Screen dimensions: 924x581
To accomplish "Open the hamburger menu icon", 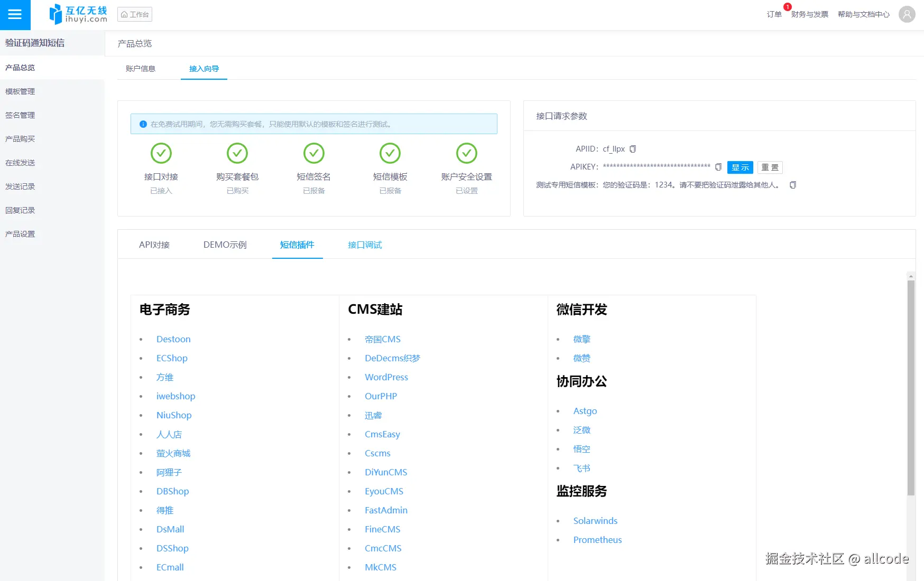I will click(15, 15).
